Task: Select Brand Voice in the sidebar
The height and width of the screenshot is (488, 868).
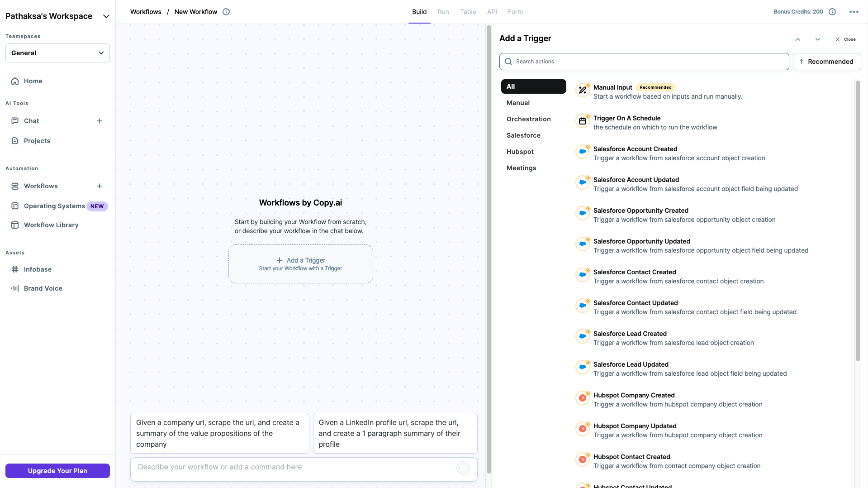Action: (x=43, y=288)
